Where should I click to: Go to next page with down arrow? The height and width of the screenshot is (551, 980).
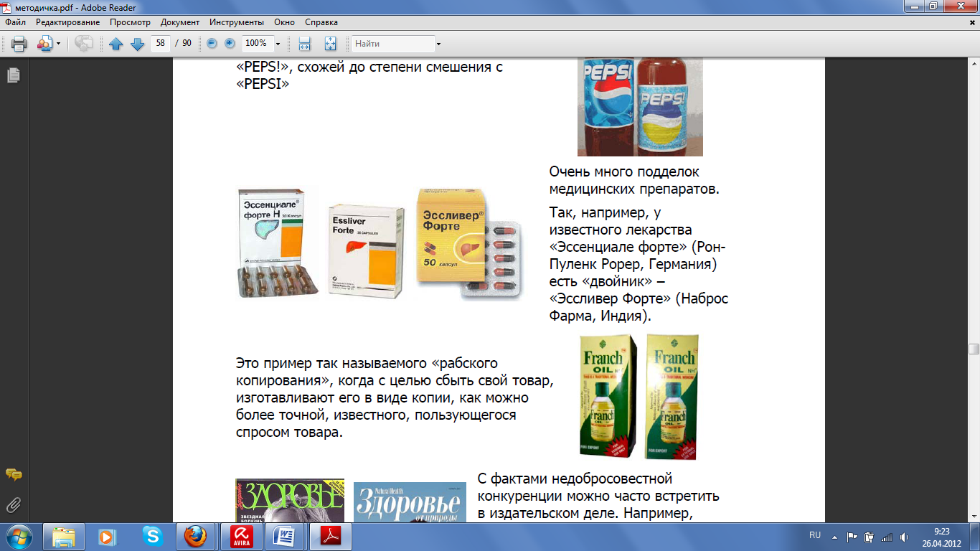coord(138,44)
